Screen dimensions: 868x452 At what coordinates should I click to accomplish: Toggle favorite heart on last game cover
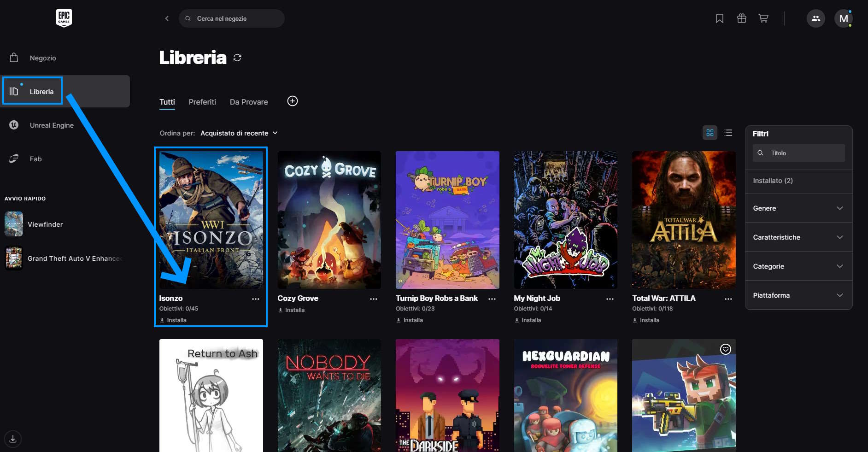click(x=725, y=349)
